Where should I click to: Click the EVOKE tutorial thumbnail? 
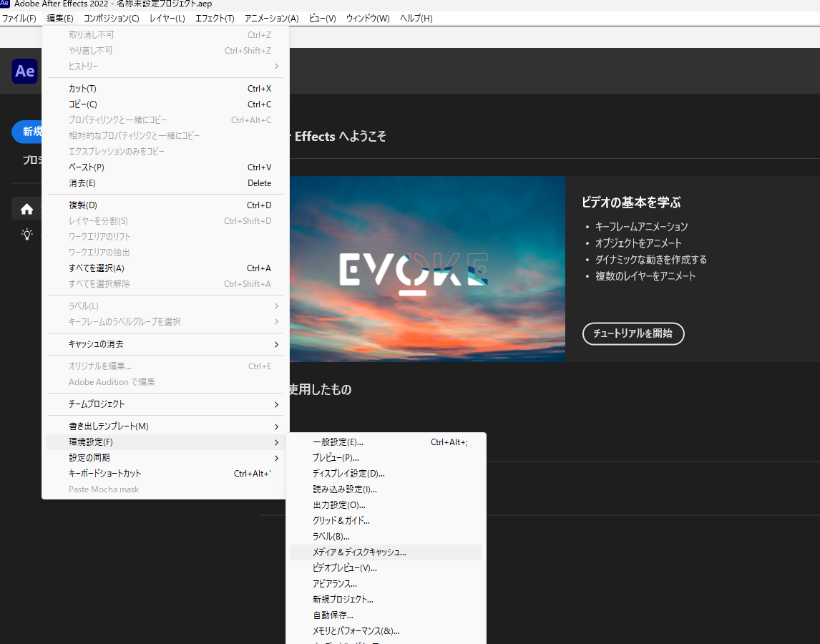tap(426, 268)
